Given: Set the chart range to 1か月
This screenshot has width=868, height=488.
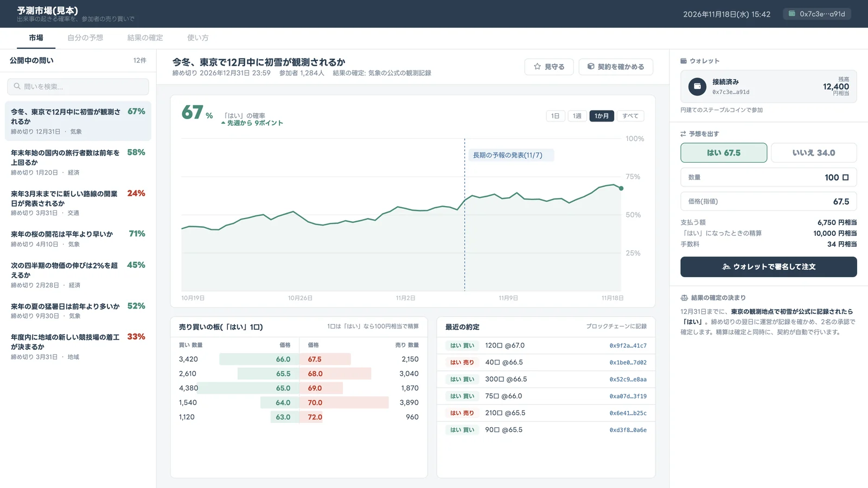Looking at the screenshot, I should (x=602, y=116).
